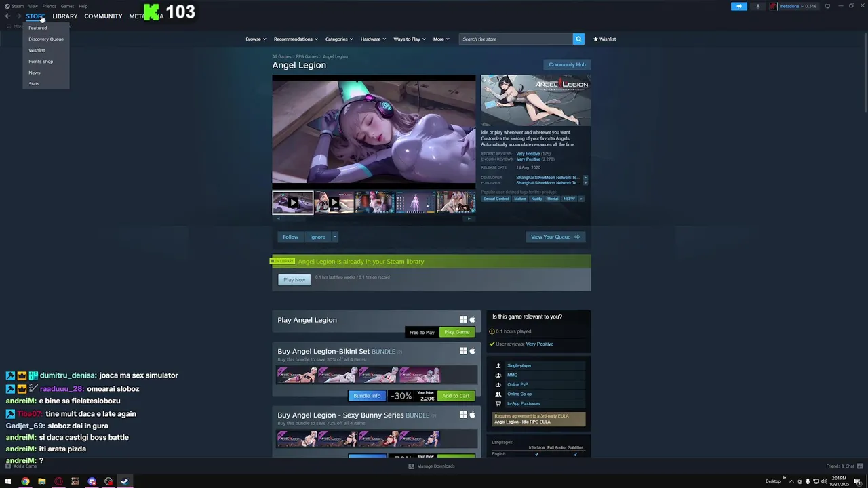
Task: Select Wishlist in the Store dropdown menu
Action: point(37,50)
